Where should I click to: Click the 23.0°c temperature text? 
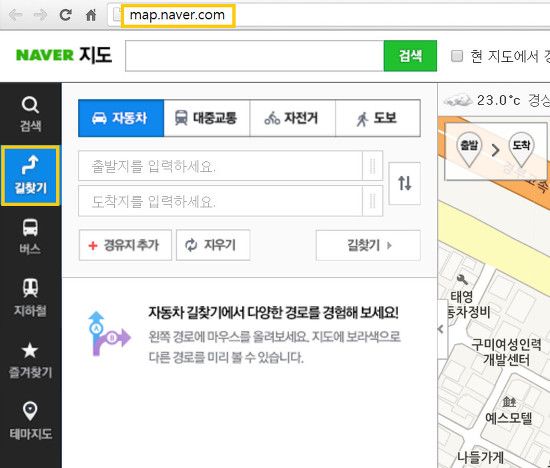pyautogui.click(x=498, y=100)
